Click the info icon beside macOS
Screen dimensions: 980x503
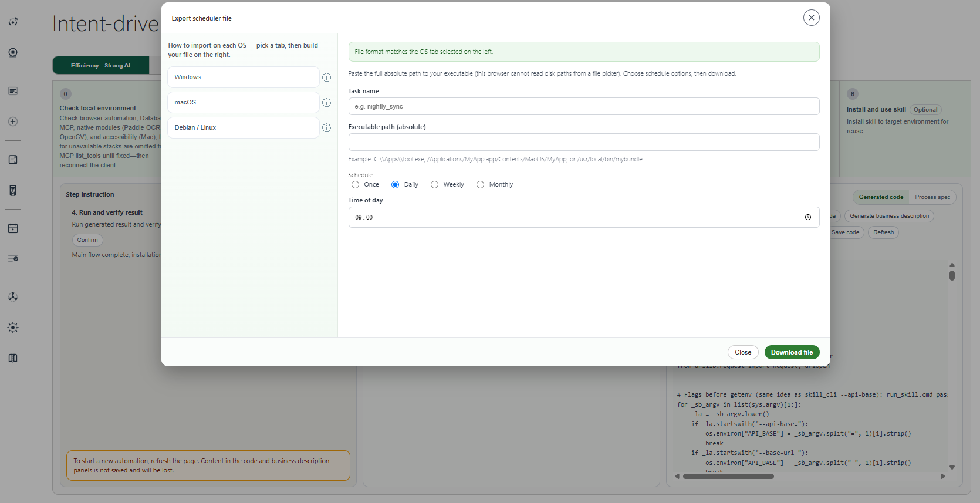(326, 103)
